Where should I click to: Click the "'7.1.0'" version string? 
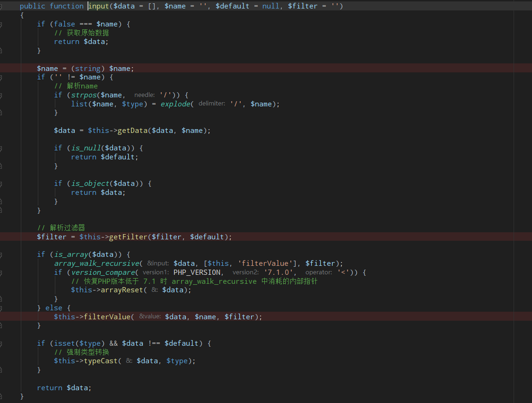tap(278, 272)
